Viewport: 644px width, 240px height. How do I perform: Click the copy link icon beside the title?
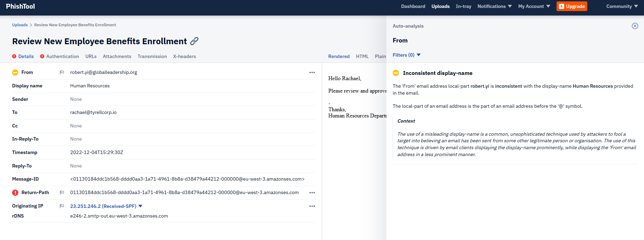(194, 41)
